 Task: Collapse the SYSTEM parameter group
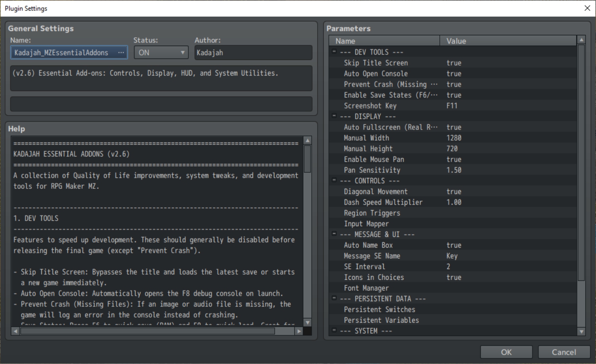click(334, 330)
